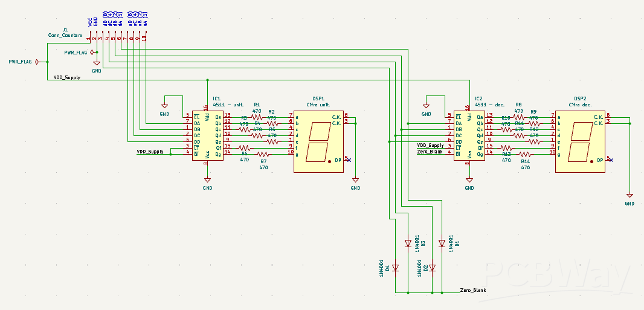The width and height of the screenshot is (644, 310).
Task: Click the VDD_Supply label under connector J1
Action: (x=67, y=77)
